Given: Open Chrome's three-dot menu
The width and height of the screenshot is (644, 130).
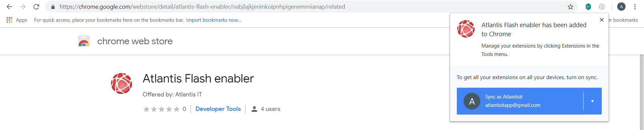Looking at the screenshot, I should pyautogui.click(x=635, y=7).
